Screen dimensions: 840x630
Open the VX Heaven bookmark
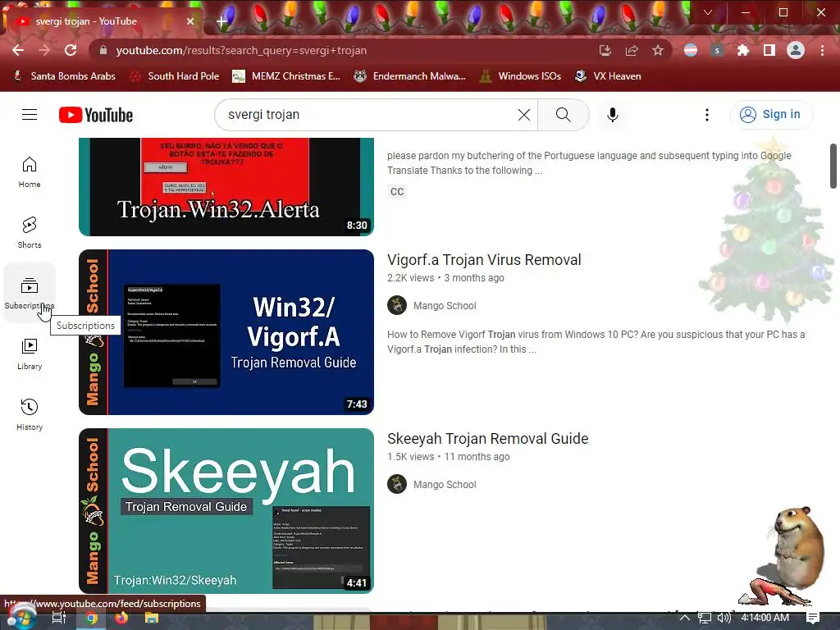[608, 76]
